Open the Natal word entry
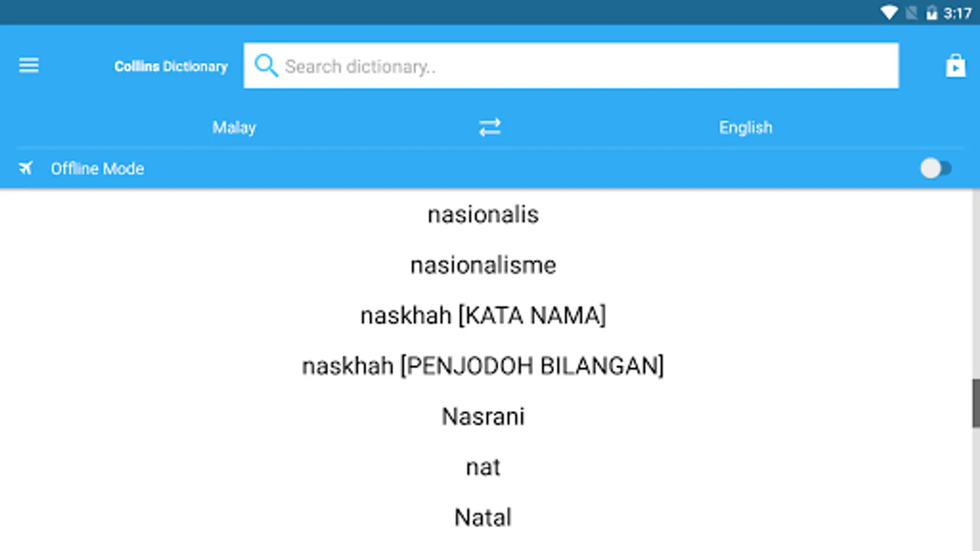This screenshot has width=980, height=551. coord(483,517)
